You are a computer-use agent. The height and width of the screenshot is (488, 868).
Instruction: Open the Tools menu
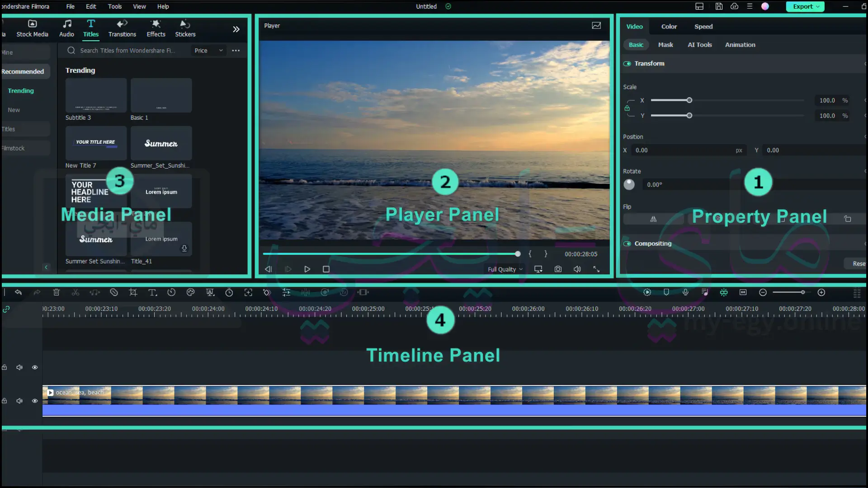115,6
